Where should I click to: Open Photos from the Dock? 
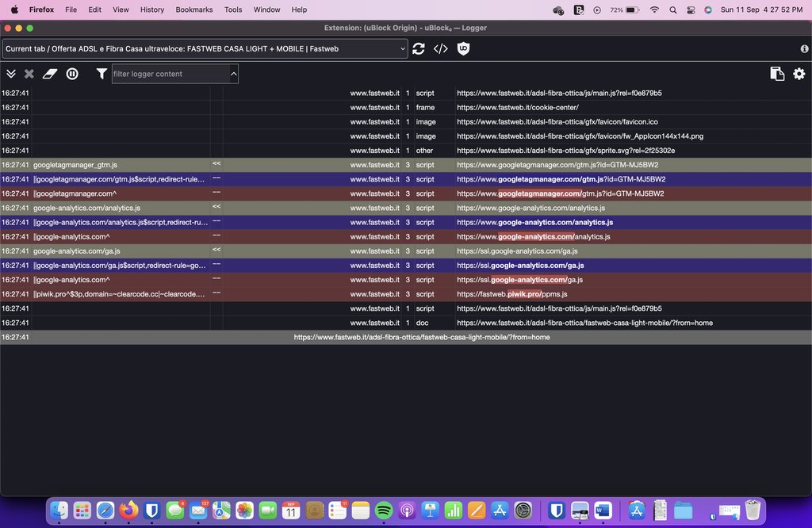click(244, 511)
